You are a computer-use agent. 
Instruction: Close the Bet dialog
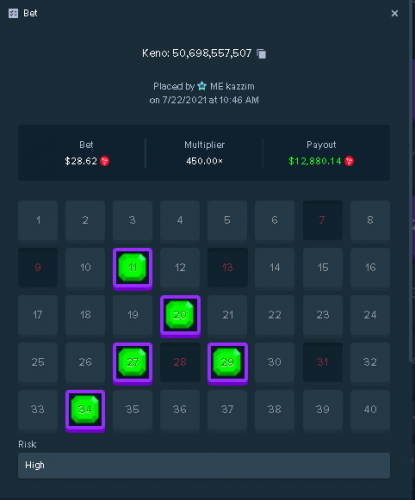(395, 13)
